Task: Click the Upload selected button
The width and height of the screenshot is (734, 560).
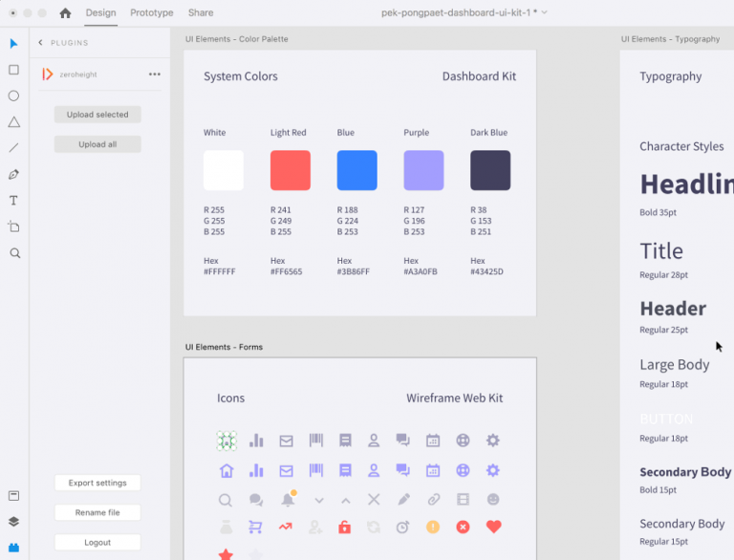Action: click(97, 115)
